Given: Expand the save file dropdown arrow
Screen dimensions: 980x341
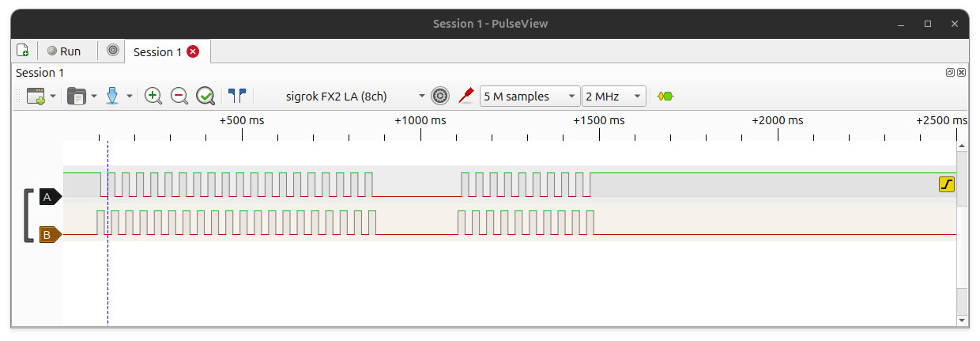Looking at the screenshot, I should pyautogui.click(x=130, y=97).
